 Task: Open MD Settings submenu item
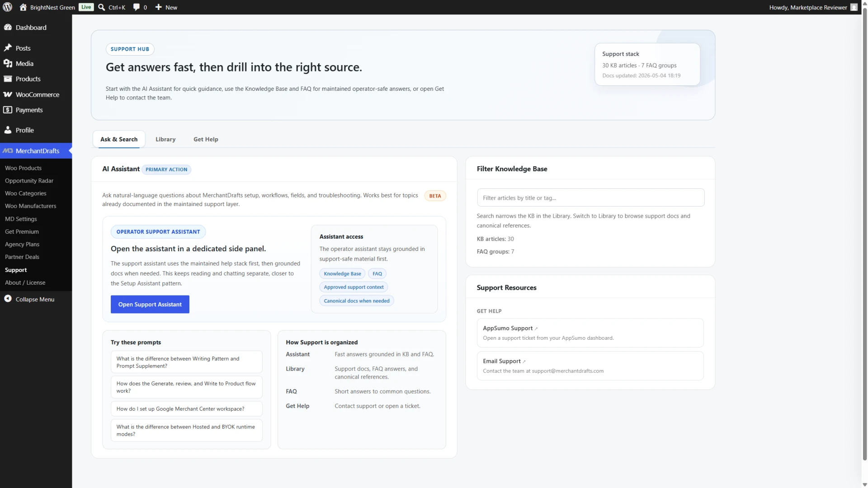(x=21, y=219)
